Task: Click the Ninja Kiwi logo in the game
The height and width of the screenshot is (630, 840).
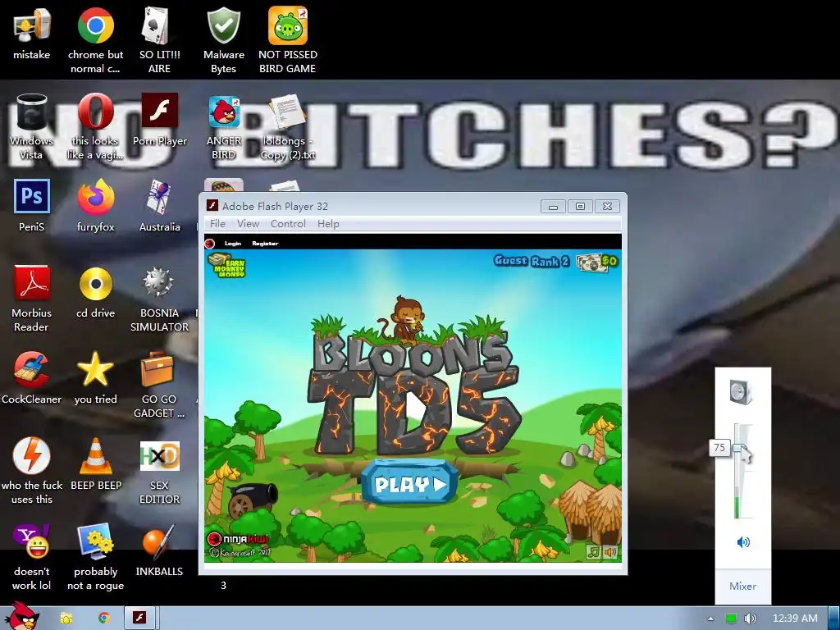Action: pyautogui.click(x=237, y=539)
